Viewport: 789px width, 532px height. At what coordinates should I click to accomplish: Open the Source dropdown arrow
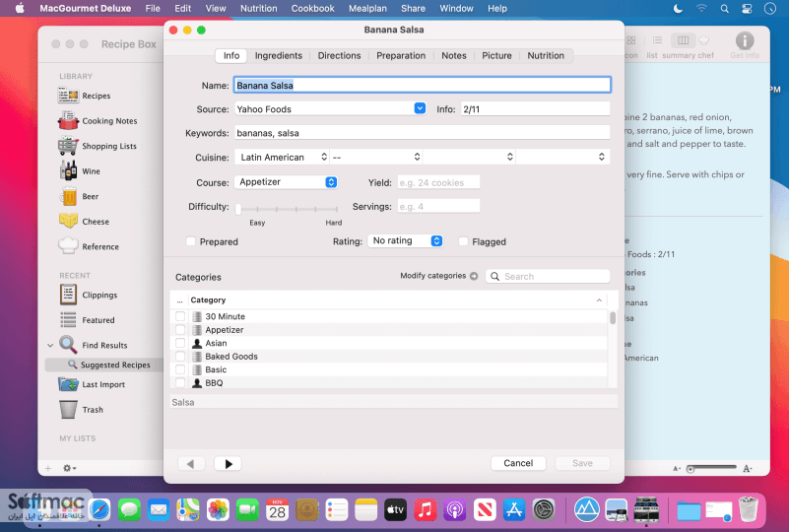pos(420,108)
